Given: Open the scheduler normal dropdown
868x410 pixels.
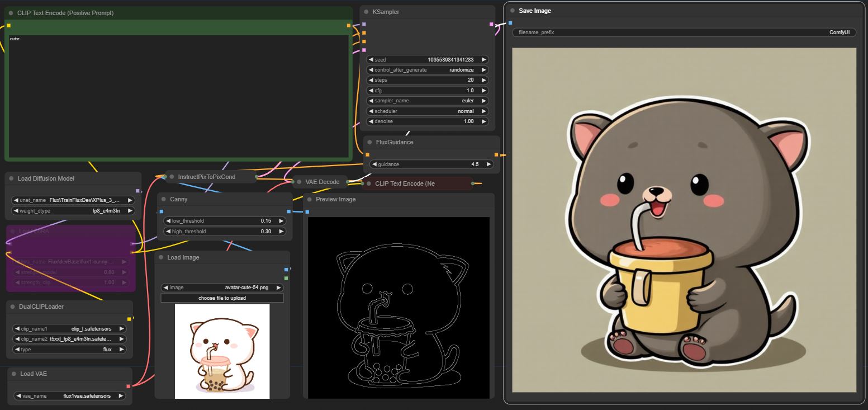Looking at the screenshot, I should tap(428, 111).
